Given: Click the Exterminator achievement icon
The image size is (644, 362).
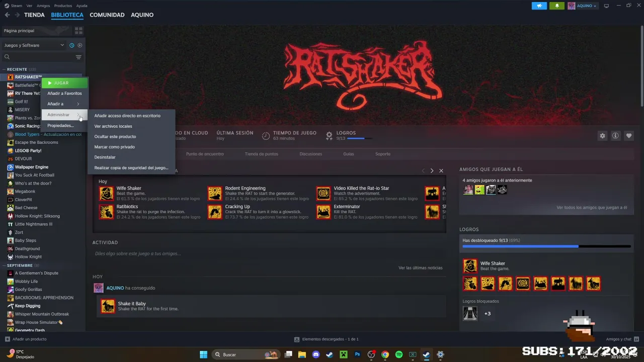Looking at the screenshot, I should tap(324, 212).
